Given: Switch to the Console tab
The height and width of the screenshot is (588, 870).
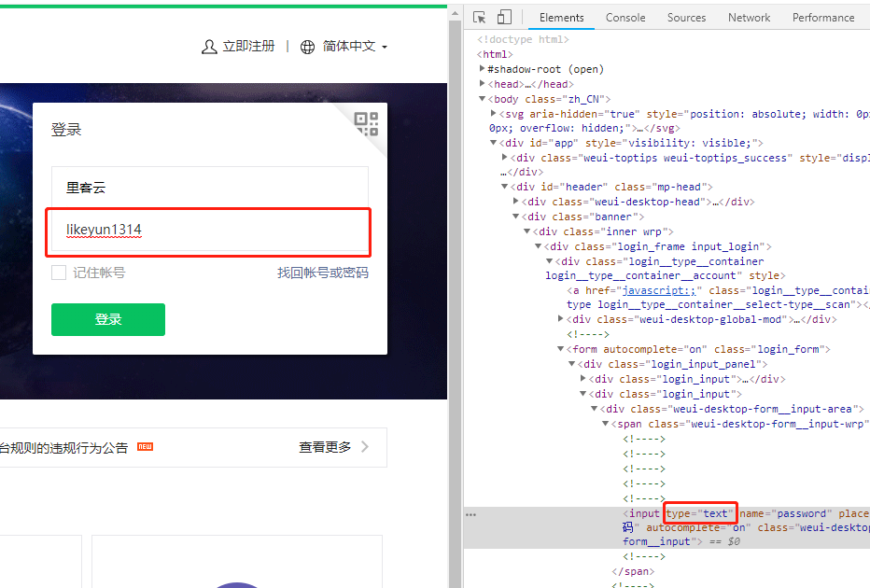Looking at the screenshot, I should tap(625, 18).
